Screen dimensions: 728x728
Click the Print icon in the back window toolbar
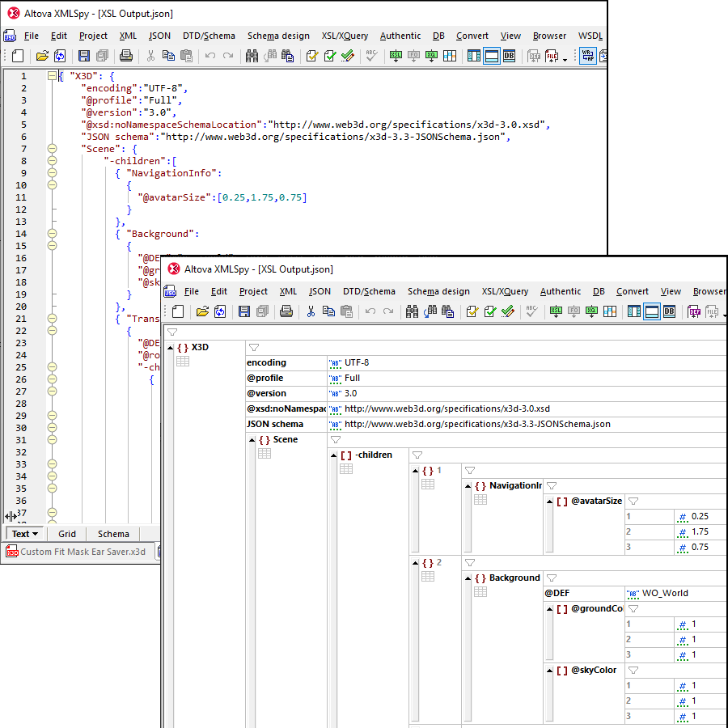coord(126,56)
